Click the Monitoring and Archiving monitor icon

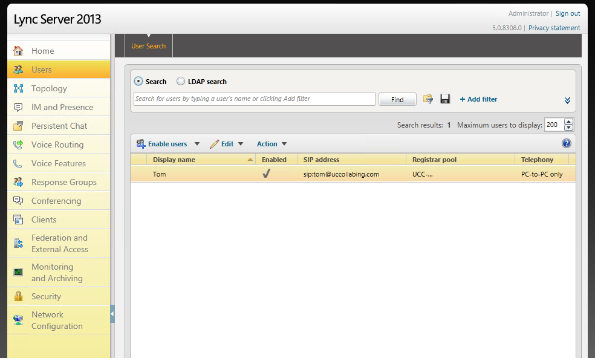[x=18, y=272]
